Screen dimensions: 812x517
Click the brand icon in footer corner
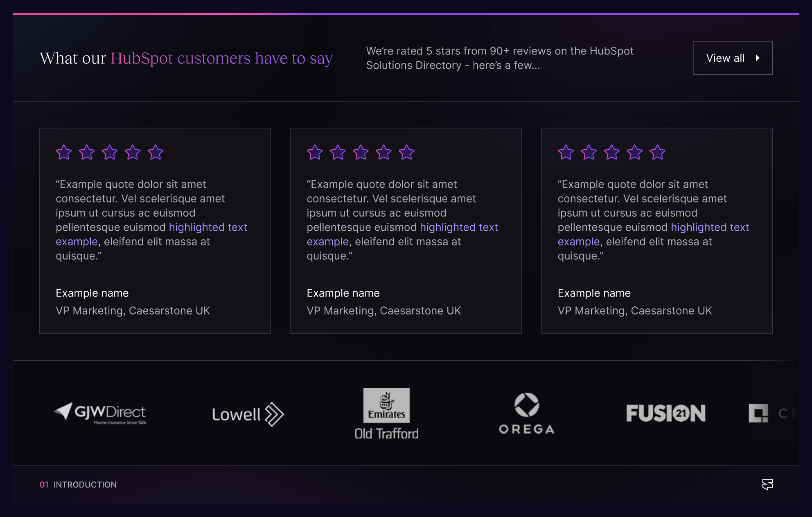(767, 484)
